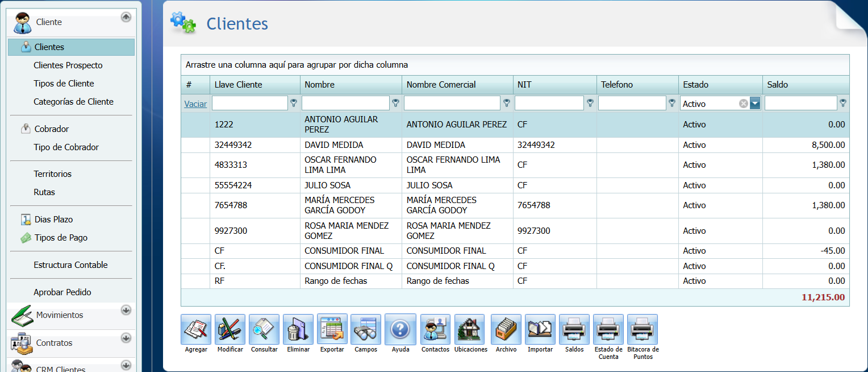Collapse the Cliente section

coord(126,16)
